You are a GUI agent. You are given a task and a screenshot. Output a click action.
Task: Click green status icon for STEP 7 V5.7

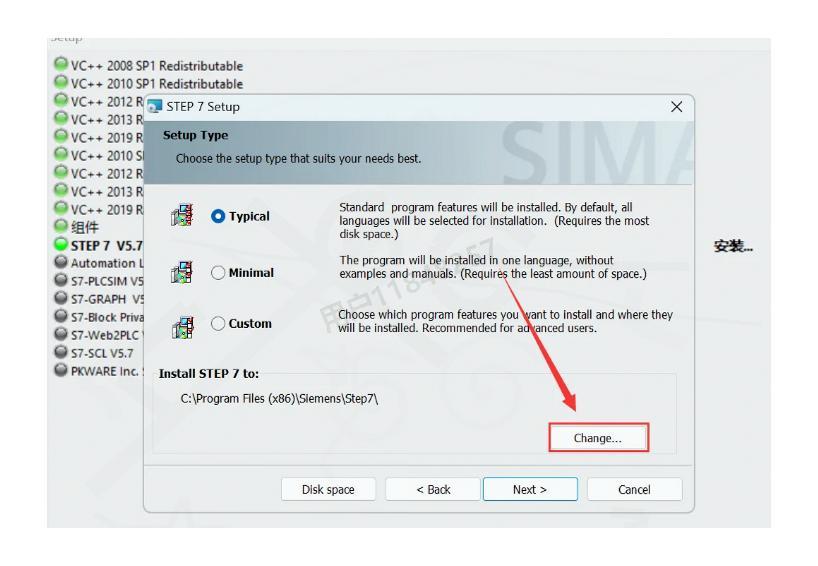coord(61,244)
